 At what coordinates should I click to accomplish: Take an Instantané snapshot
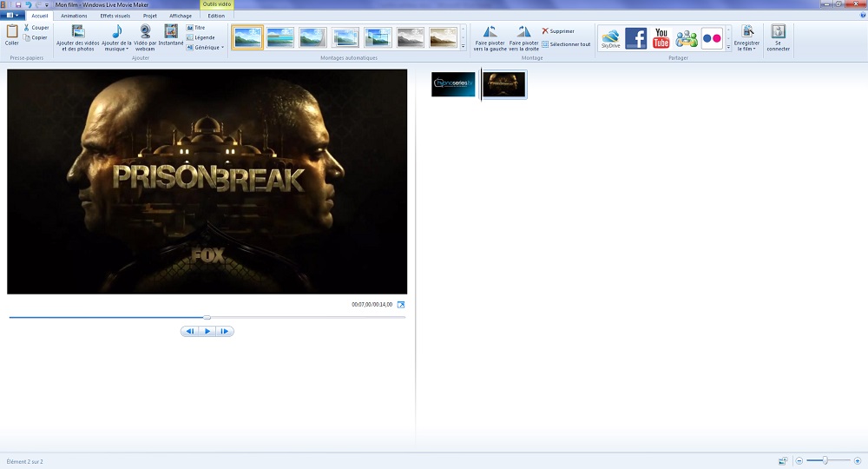(x=171, y=35)
